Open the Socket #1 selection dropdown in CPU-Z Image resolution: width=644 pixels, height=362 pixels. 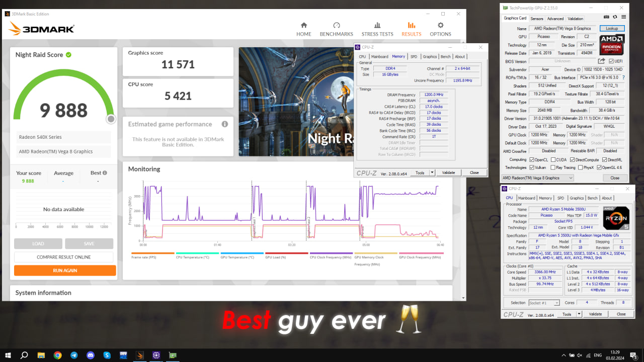(x=544, y=303)
